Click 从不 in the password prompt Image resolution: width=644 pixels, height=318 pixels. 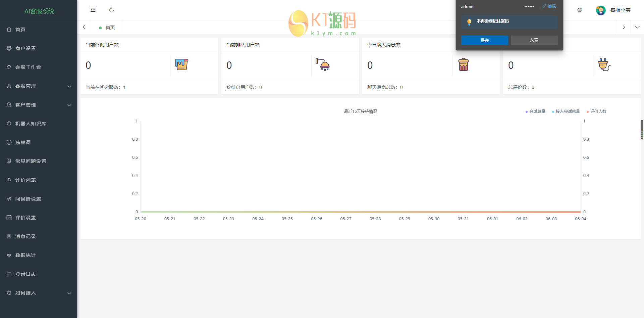coord(534,40)
